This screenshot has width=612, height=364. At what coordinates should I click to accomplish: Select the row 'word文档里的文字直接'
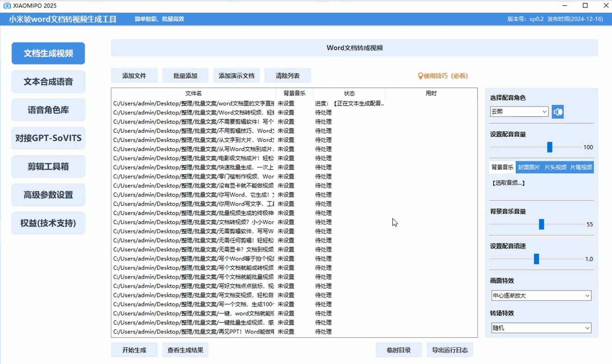(294, 103)
